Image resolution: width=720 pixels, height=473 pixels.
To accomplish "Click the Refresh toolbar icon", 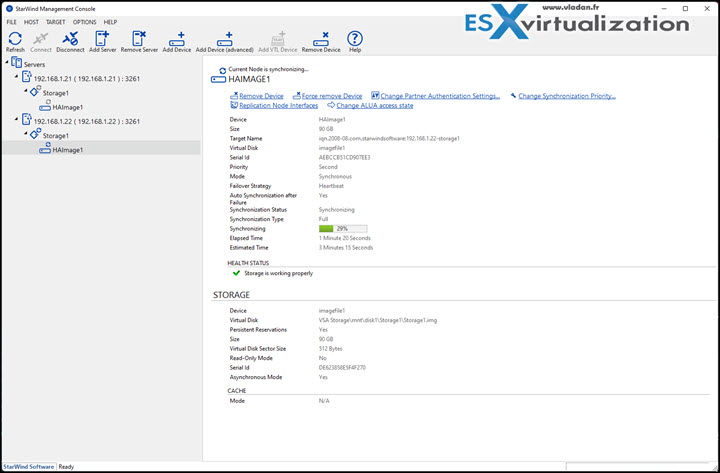I will tap(15, 39).
